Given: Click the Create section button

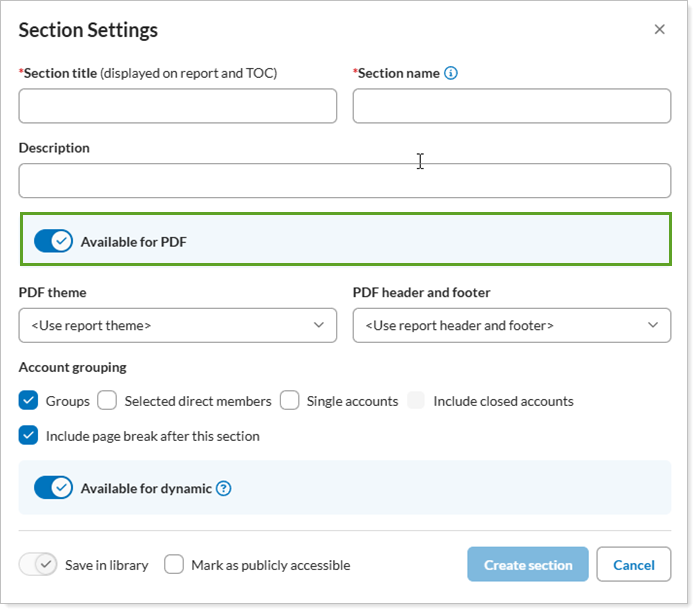Looking at the screenshot, I should point(528,564).
